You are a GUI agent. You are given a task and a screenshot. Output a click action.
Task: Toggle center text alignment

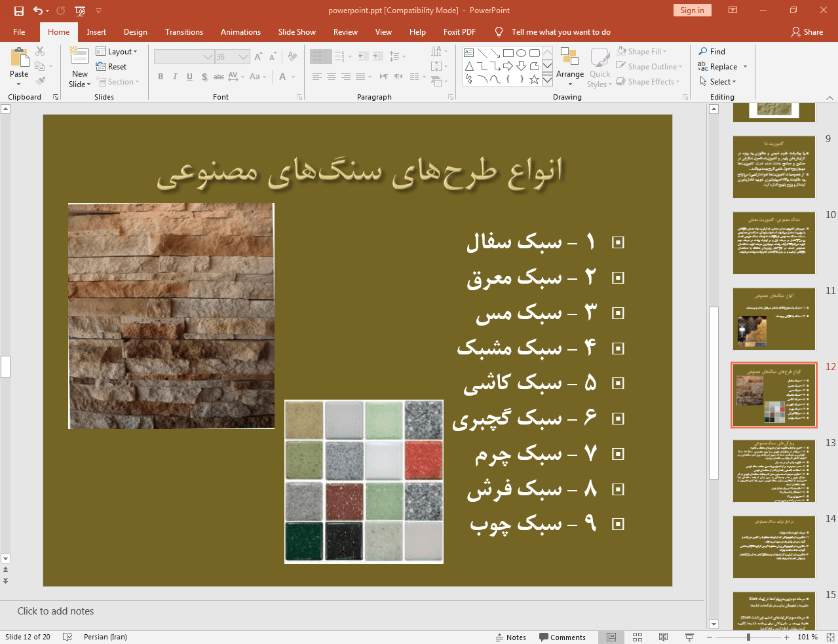click(x=332, y=77)
